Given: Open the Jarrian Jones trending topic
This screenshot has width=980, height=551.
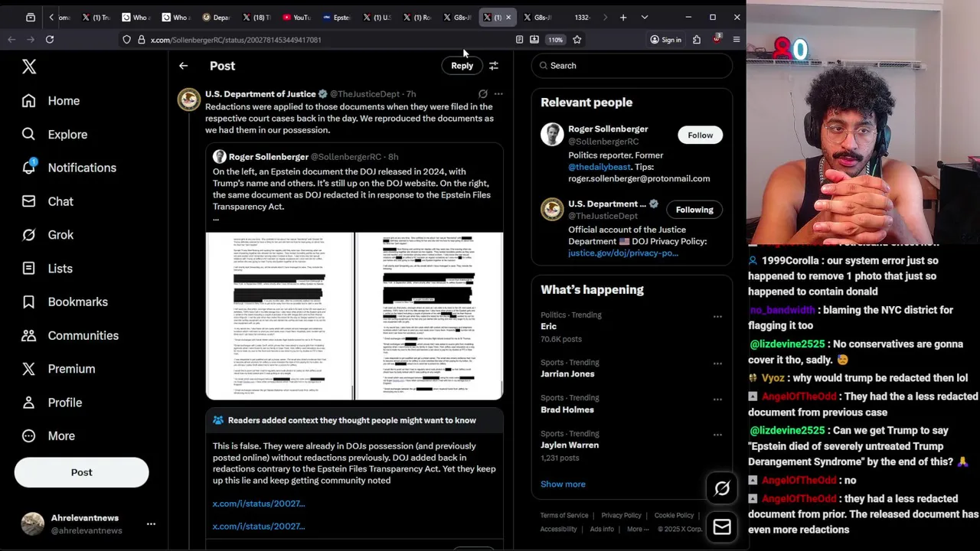Looking at the screenshot, I should coord(567,374).
